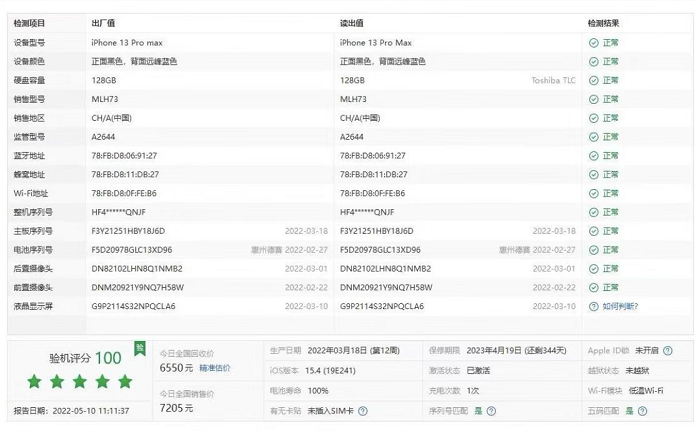Click the Toshiba TLC storage note

coord(553,80)
